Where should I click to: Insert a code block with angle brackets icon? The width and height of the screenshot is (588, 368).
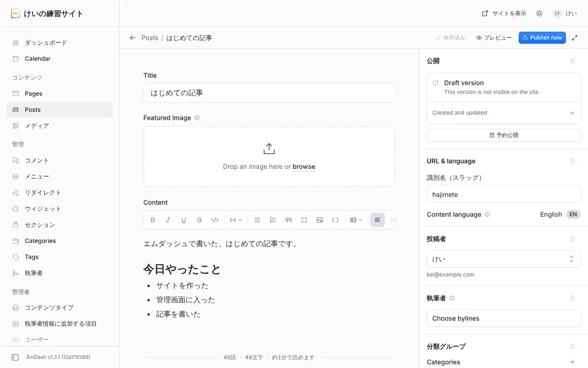pos(335,220)
